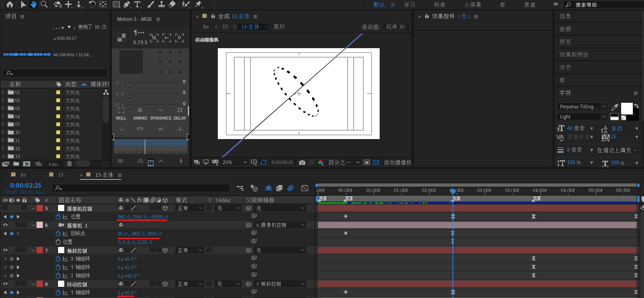Open the 活动摄像机 view dropdown
644x298 pixels.
click(397, 162)
